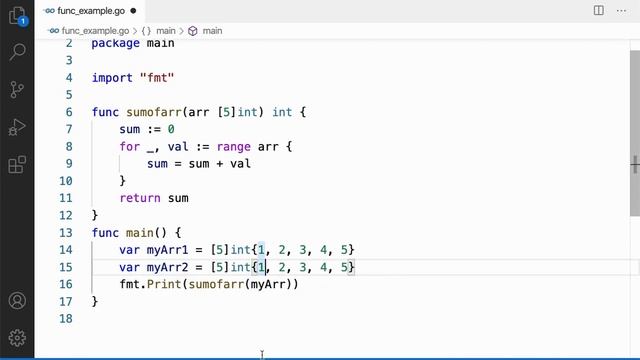640x360 pixels.
Task: Click the "fmt" import string
Action: (157, 78)
